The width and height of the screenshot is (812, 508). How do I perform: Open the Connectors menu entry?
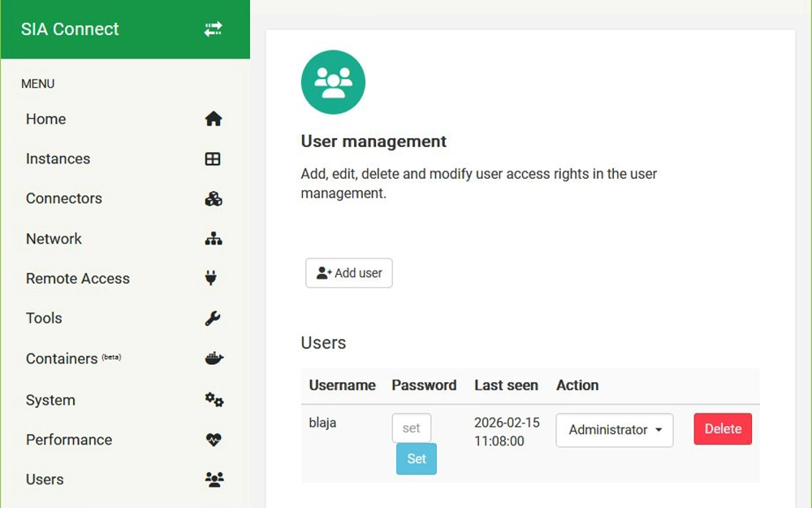64,198
